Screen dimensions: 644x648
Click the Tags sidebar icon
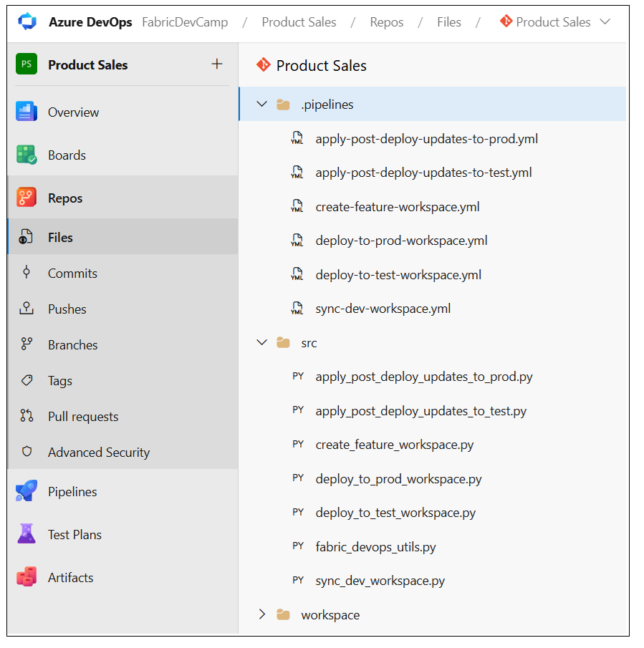(x=27, y=380)
